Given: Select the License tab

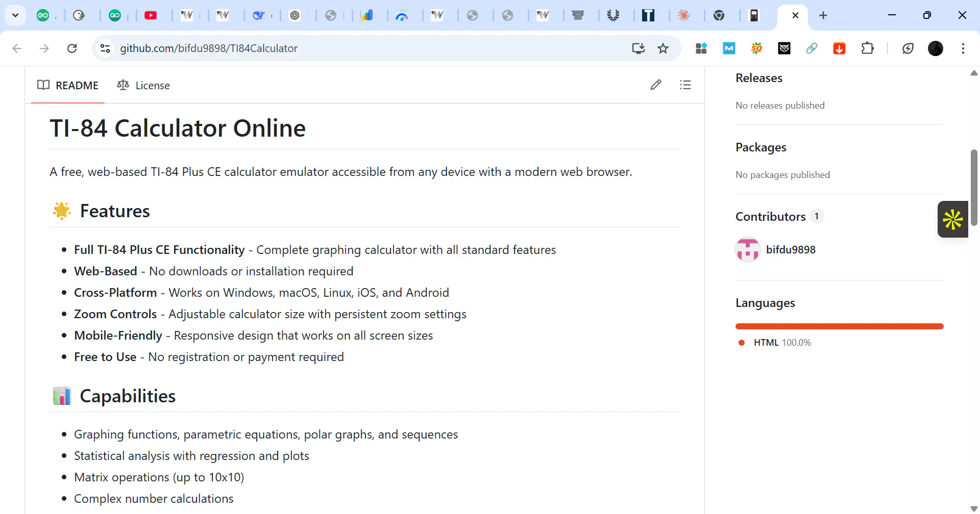Looking at the screenshot, I should (143, 85).
